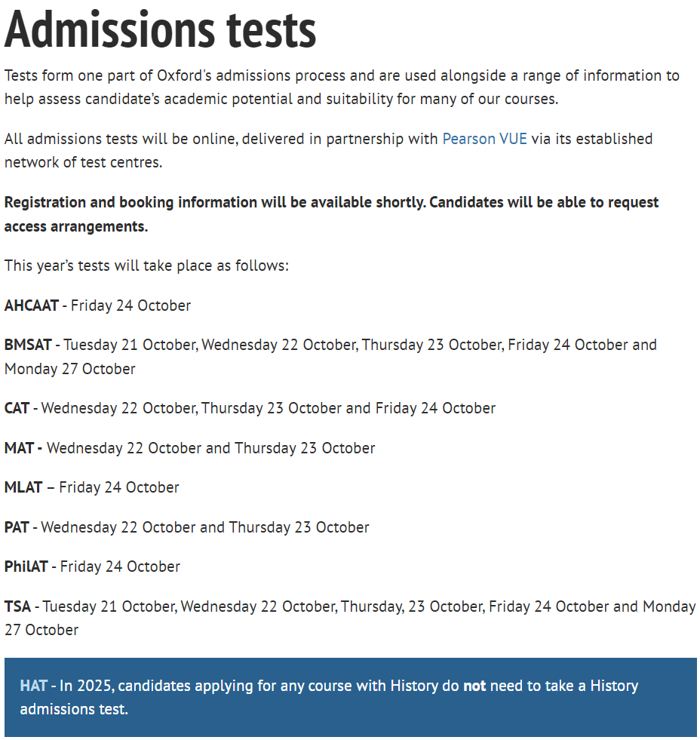
Task: Click 'This year's tests will take place' line
Action: click(x=146, y=266)
